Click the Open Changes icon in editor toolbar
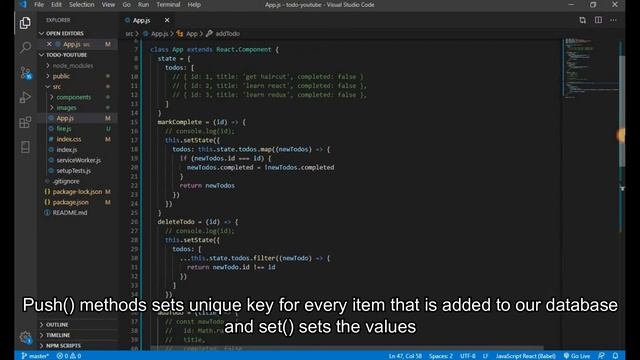 tap(582, 20)
